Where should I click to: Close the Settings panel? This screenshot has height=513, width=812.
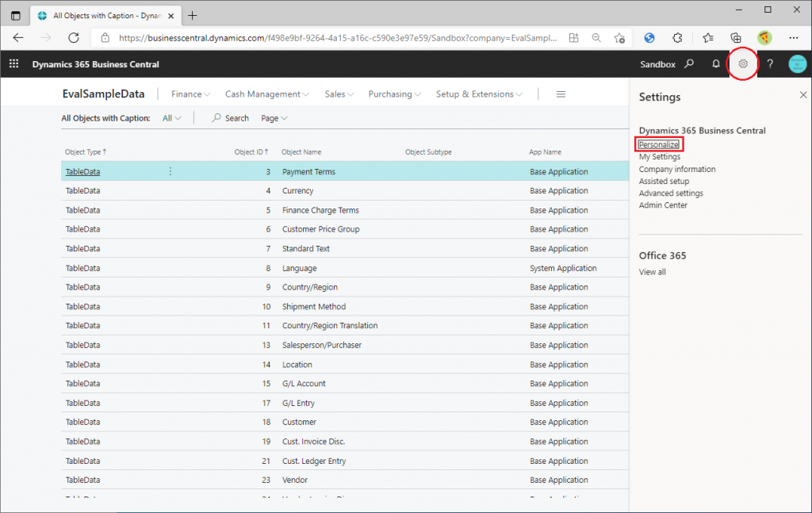pos(803,94)
